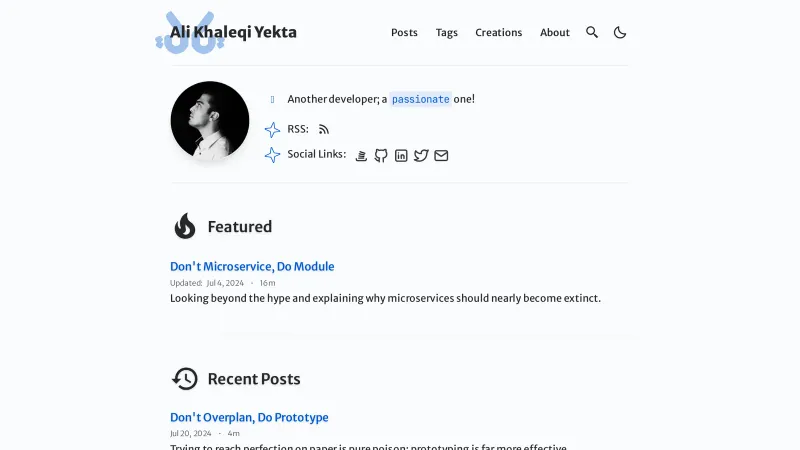Open the About page
The image size is (800, 450).
point(555,32)
